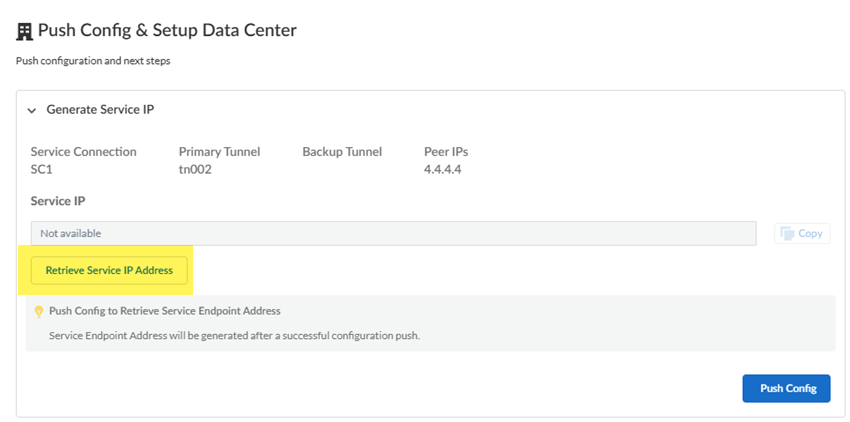The height and width of the screenshot is (422, 850).
Task: Click the Service Connection column label
Action: 83,152
